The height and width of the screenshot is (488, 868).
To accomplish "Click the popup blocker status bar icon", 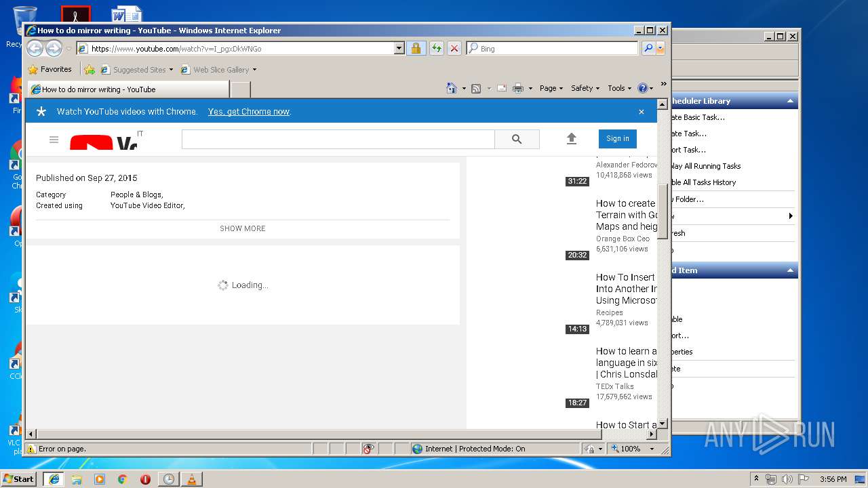I will (369, 449).
